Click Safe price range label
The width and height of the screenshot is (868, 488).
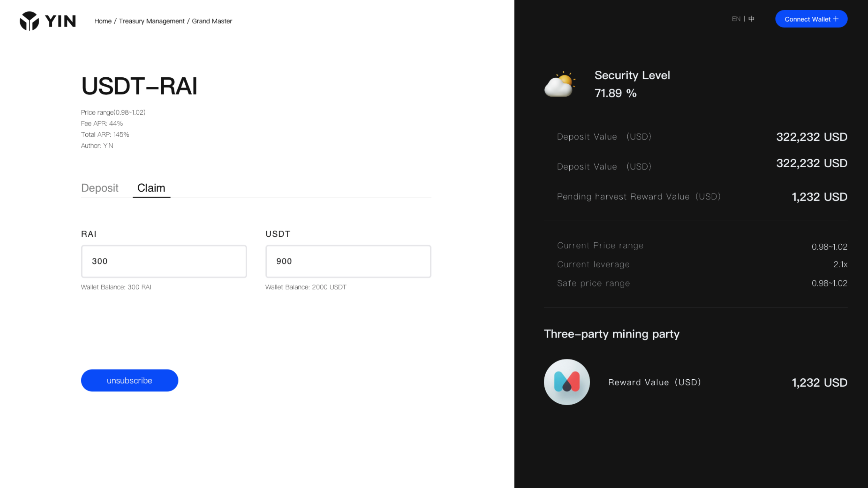[x=593, y=283]
